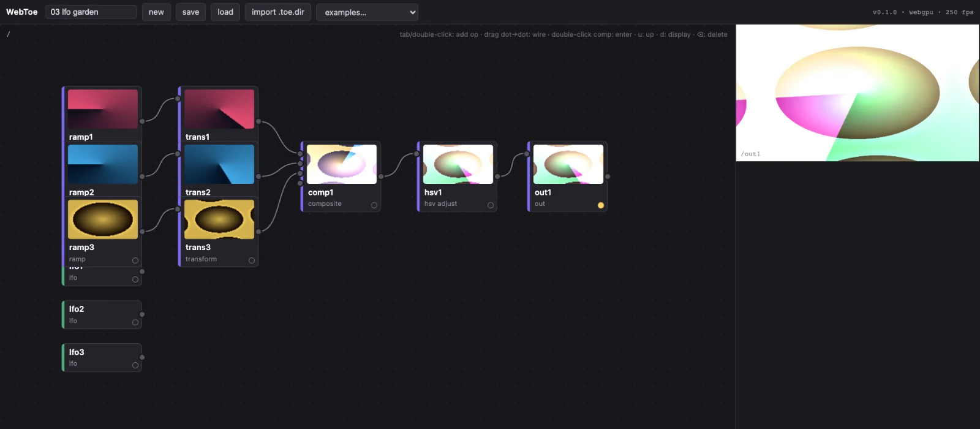Select the hsv1 node thumbnail

click(x=458, y=164)
